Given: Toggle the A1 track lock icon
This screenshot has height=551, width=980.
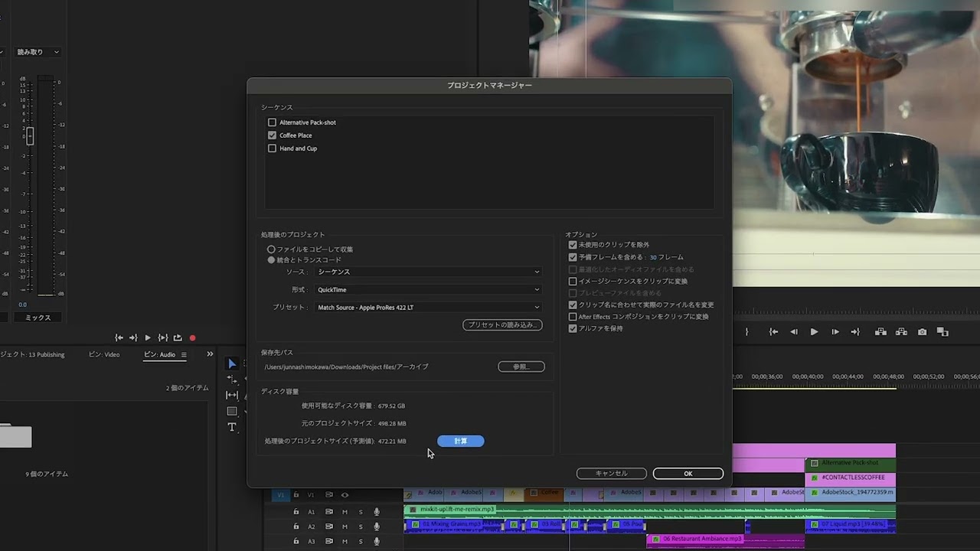Looking at the screenshot, I should [296, 512].
